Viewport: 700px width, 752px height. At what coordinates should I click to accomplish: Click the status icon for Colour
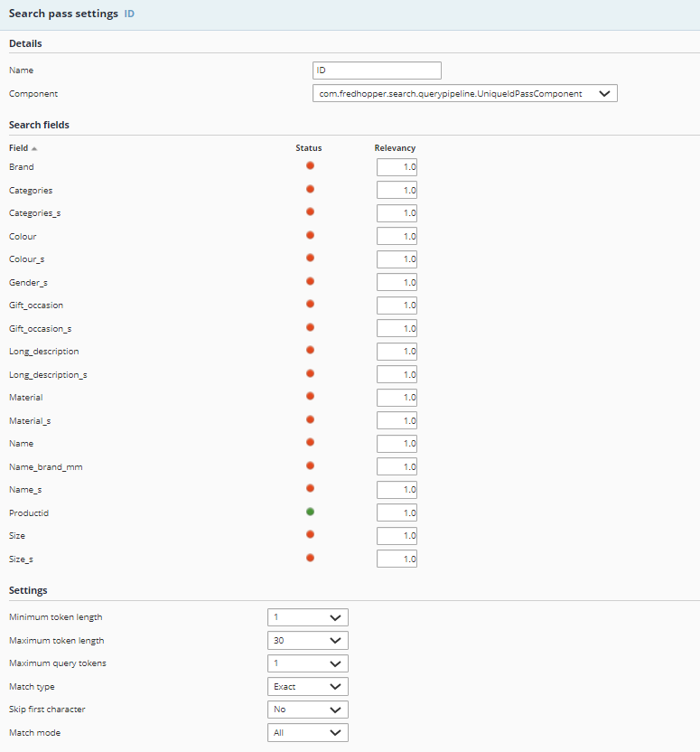pyautogui.click(x=310, y=235)
